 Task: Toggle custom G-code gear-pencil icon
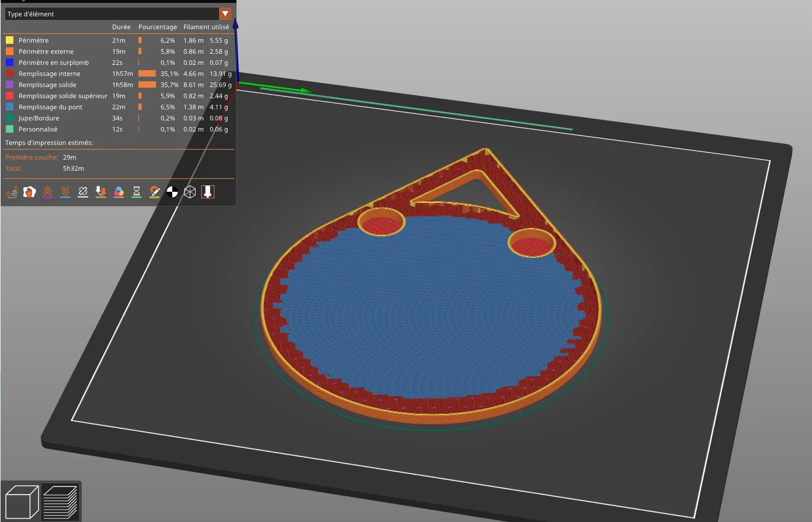pos(154,192)
